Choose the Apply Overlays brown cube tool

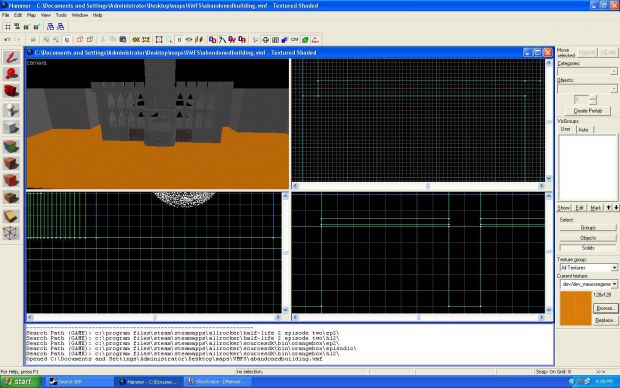[11, 198]
